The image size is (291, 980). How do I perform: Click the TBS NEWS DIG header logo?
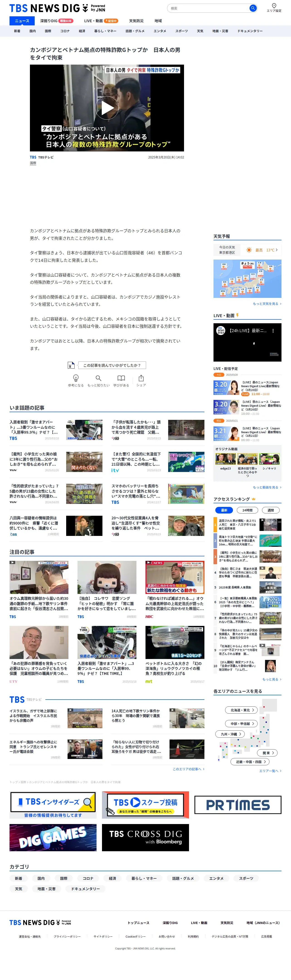point(57,8)
